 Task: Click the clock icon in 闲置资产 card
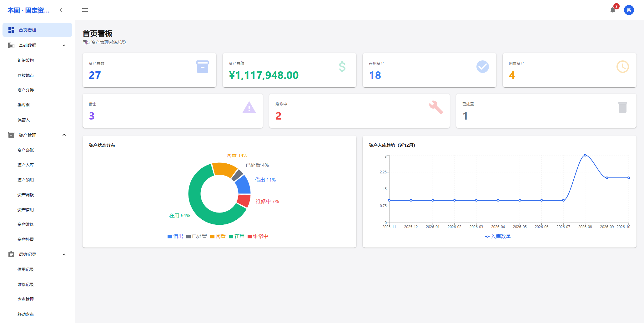point(622,67)
